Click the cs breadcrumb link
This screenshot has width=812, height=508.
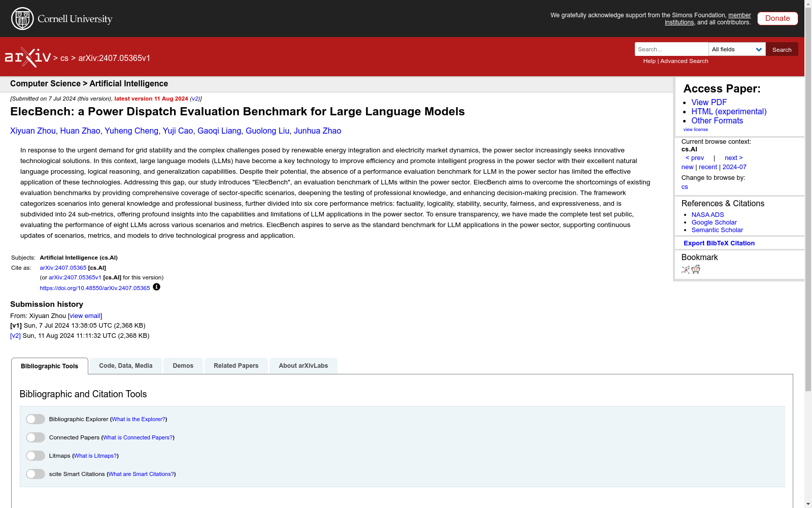coord(64,58)
